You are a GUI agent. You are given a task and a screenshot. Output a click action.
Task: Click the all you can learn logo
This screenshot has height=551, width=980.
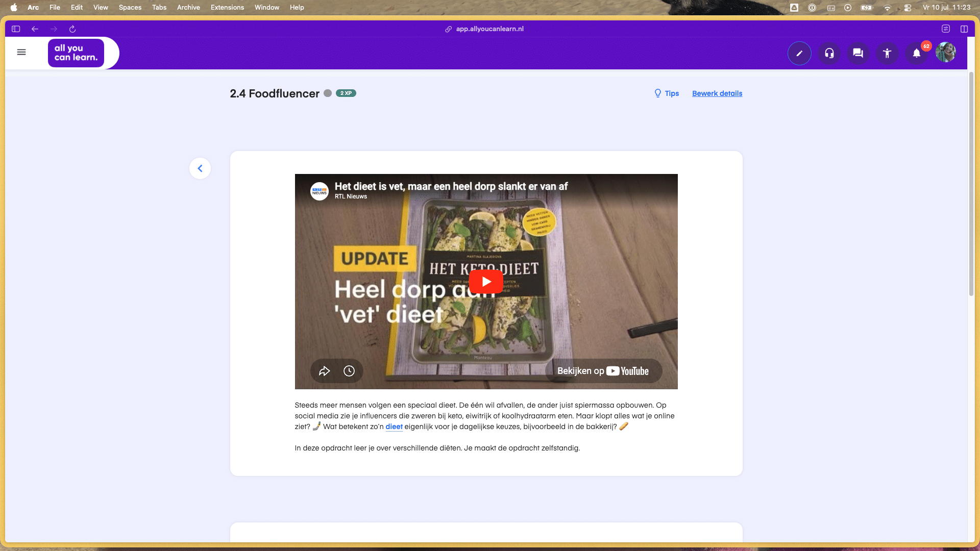click(x=76, y=53)
